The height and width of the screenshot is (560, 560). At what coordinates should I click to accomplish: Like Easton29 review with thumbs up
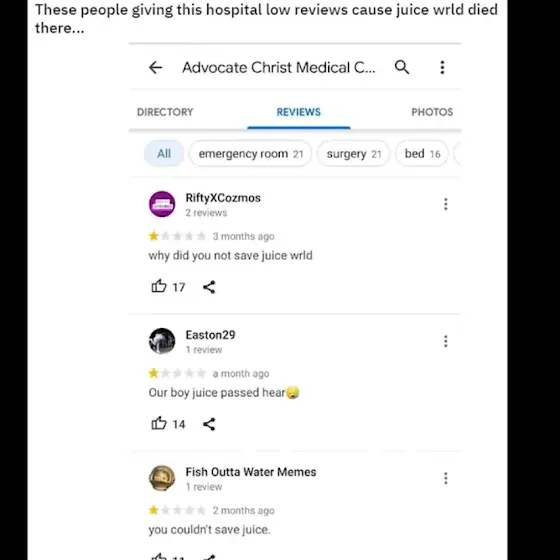point(159,424)
